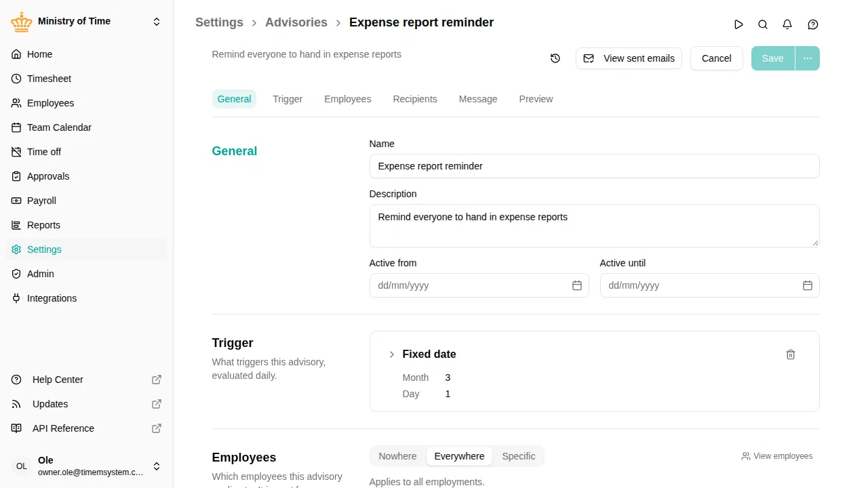Switch to the Preview tab

click(536, 99)
